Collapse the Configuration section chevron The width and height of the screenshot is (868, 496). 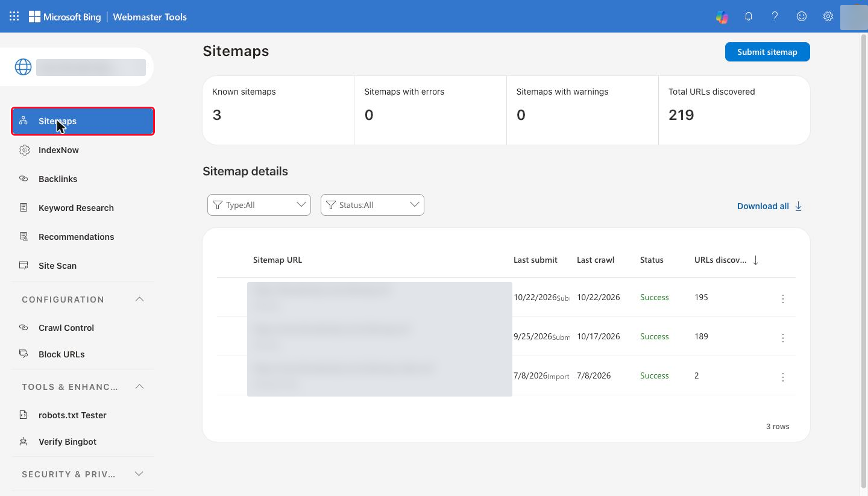point(139,300)
